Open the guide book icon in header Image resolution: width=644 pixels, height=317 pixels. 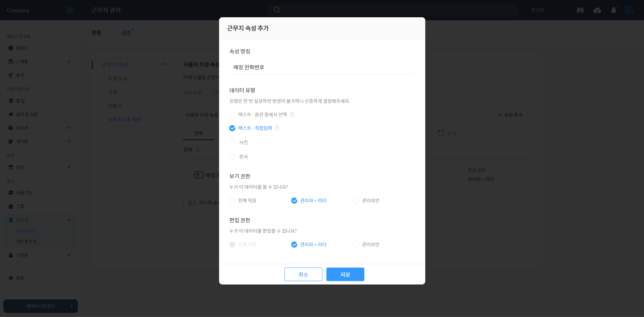pyautogui.click(x=580, y=10)
